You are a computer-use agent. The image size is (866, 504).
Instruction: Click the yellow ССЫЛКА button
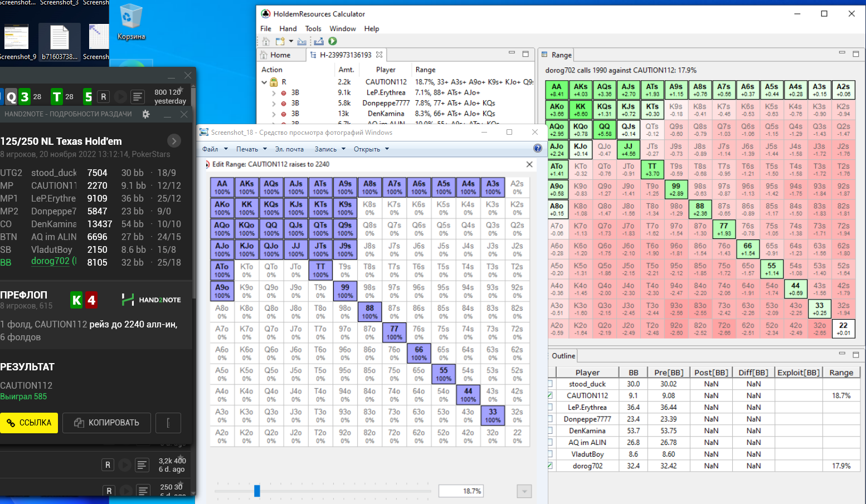coord(29,423)
